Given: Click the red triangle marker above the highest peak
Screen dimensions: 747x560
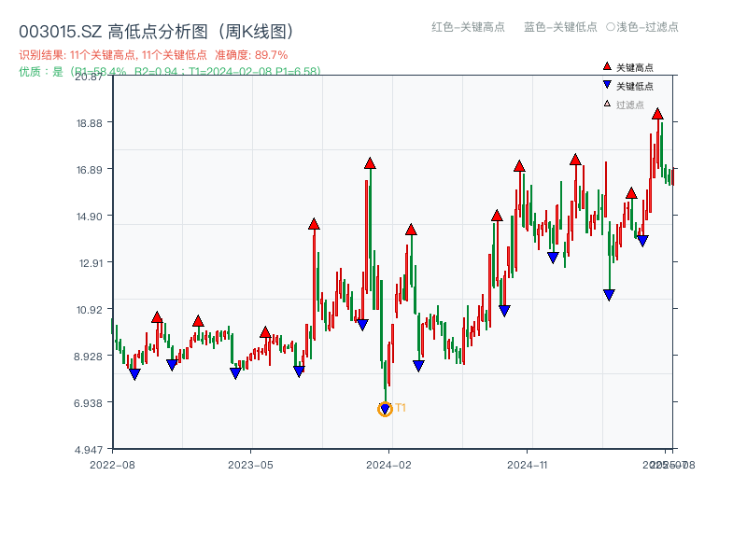Looking at the screenshot, I should coord(658,114).
